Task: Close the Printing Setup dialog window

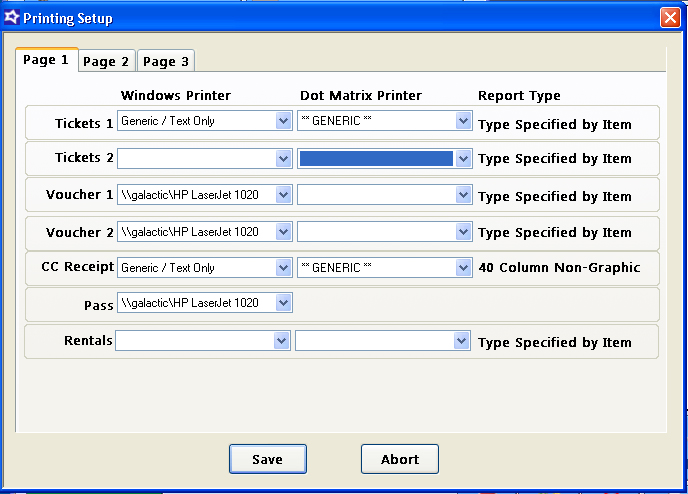Action: [669, 18]
